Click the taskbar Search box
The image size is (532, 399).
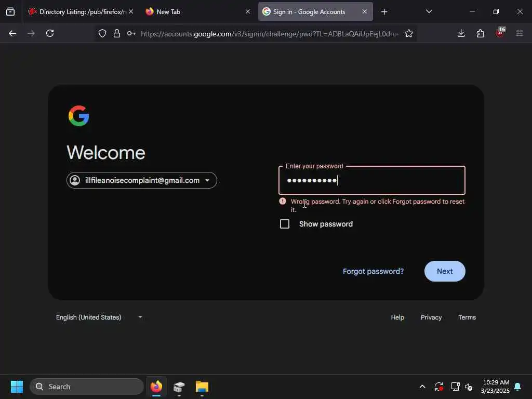pyautogui.click(x=87, y=387)
